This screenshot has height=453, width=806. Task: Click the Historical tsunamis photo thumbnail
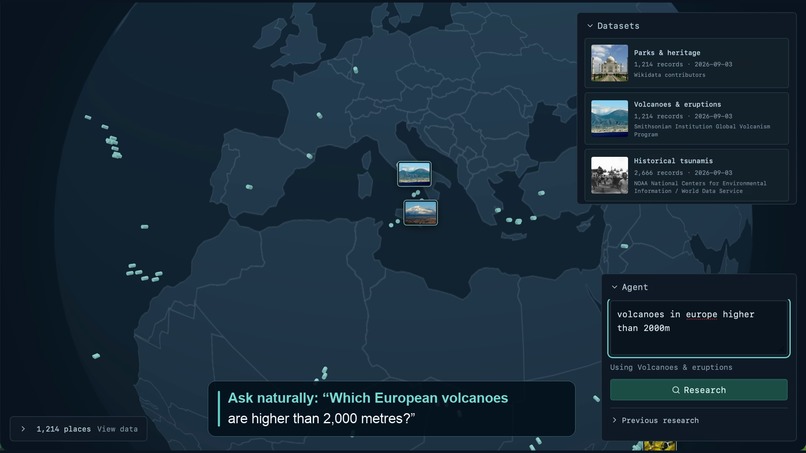(x=609, y=175)
